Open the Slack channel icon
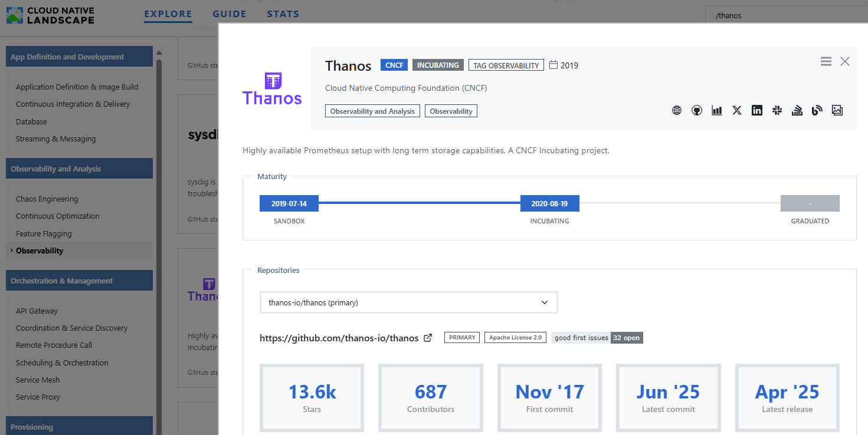This screenshot has height=435, width=868. point(777,110)
